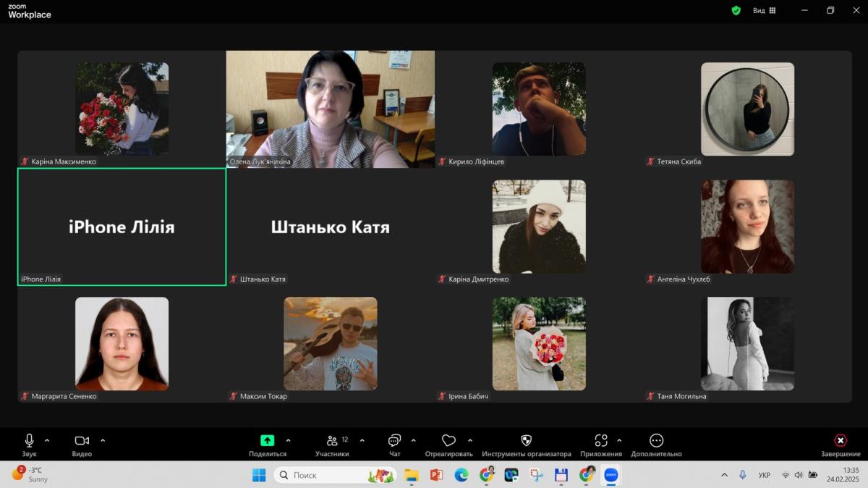Image resolution: width=868 pixels, height=488 pixels.
Task: Open the Участники participants panel
Action: 332,441
